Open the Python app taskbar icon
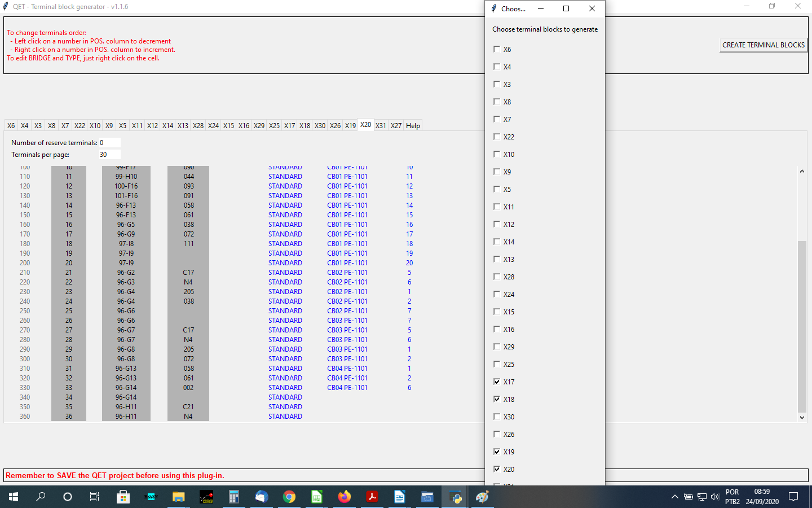The width and height of the screenshot is (812, 508). 455,497
